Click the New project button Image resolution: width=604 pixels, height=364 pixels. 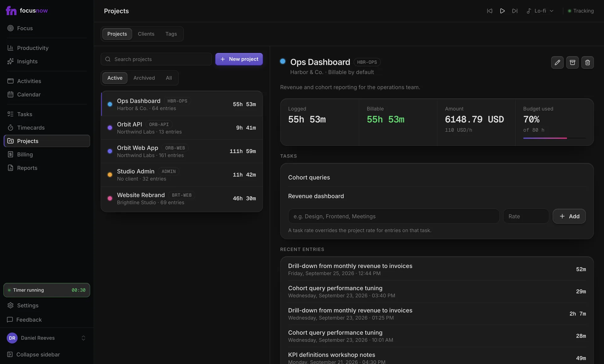tap(239, 59)
